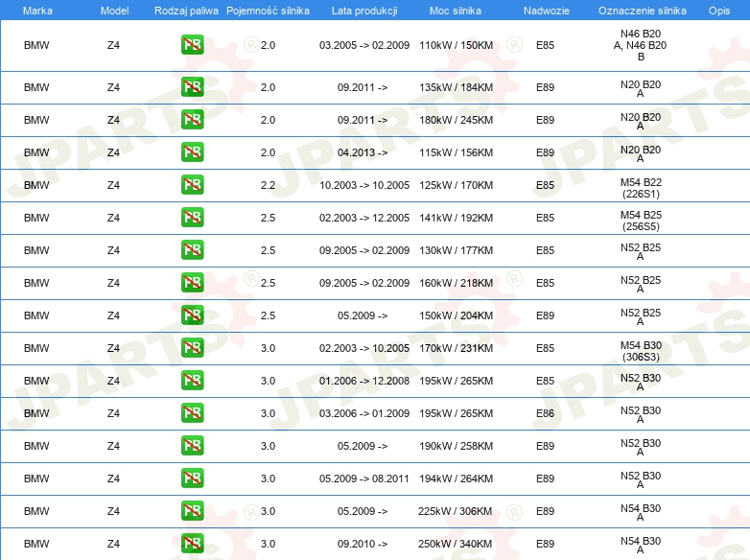Click petrol fuel icon in 160kW / 218KM row
Image resolution: width=750 pixels, height=560 pixels.
(192, 283)
